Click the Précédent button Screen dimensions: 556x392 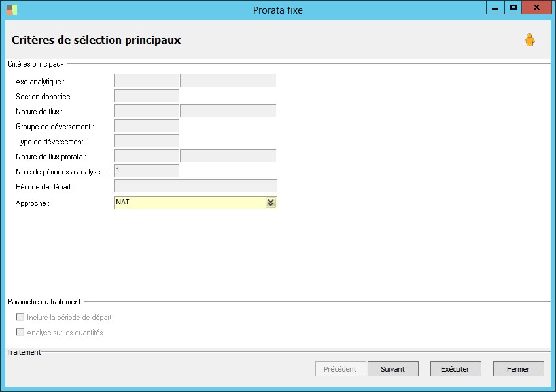(340, 369)
